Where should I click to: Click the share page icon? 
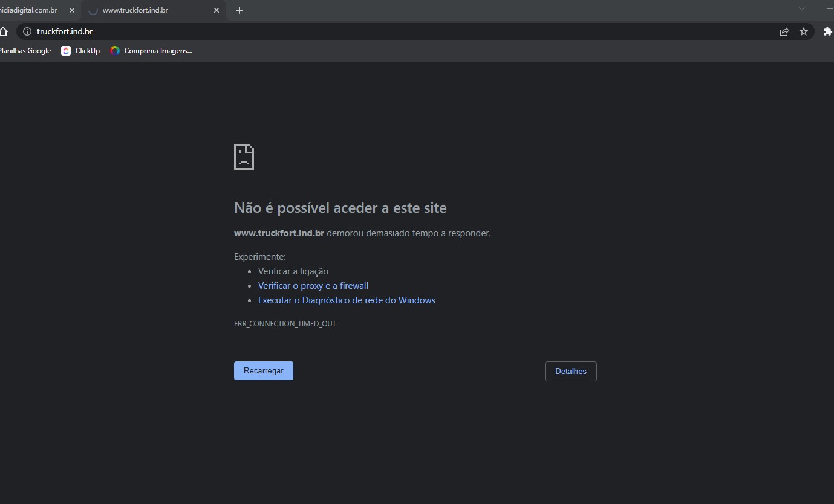(x=784, y=31)
